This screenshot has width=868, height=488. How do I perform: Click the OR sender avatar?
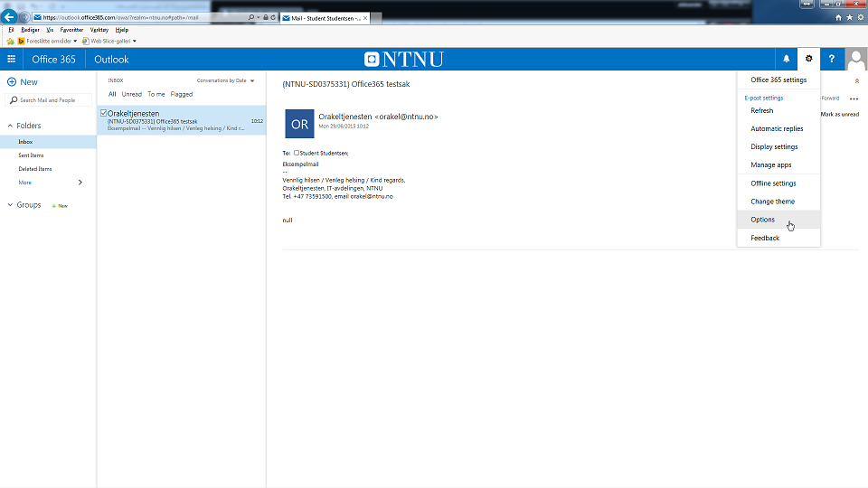click(299, 124)
